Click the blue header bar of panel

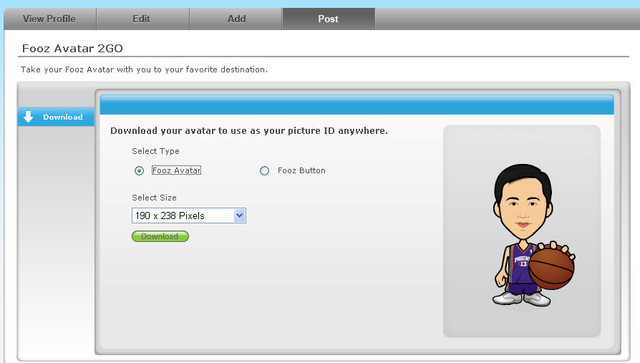(357, 105)
